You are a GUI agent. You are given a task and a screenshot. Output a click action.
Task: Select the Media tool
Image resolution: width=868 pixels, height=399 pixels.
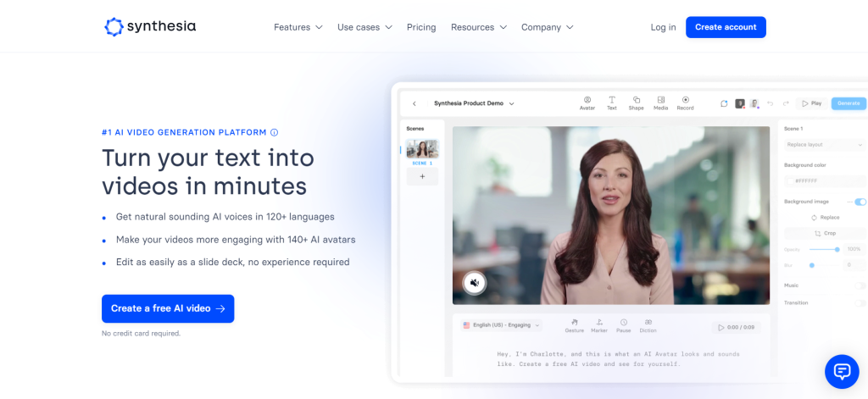click(x=660, y=103)
